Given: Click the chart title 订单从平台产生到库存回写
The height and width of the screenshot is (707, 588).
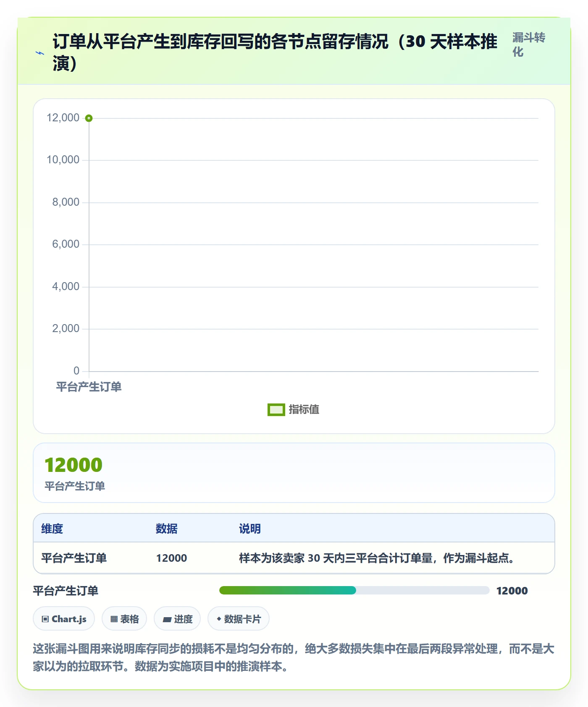Looking at the screenshot, I should (x=275, y=52).
